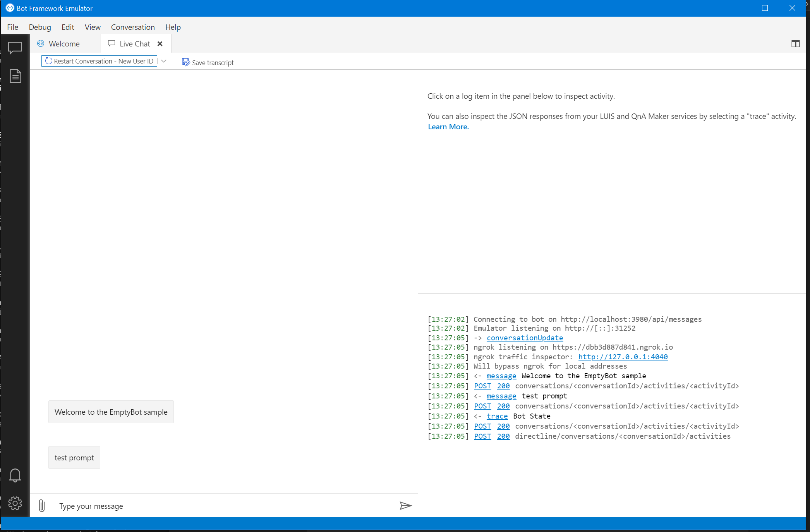Open the Debug menu

[x=40, y=27]
